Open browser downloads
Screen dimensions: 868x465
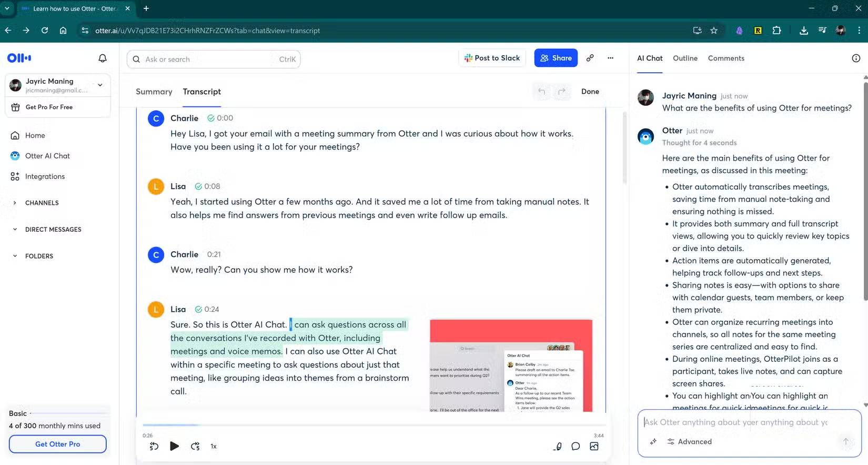click(x=803, y=31)
